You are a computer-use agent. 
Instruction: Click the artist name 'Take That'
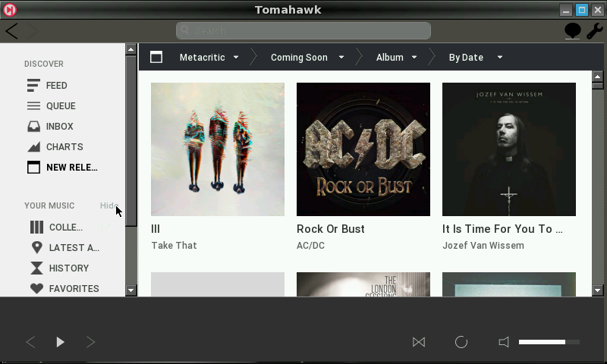pos(174,245)
